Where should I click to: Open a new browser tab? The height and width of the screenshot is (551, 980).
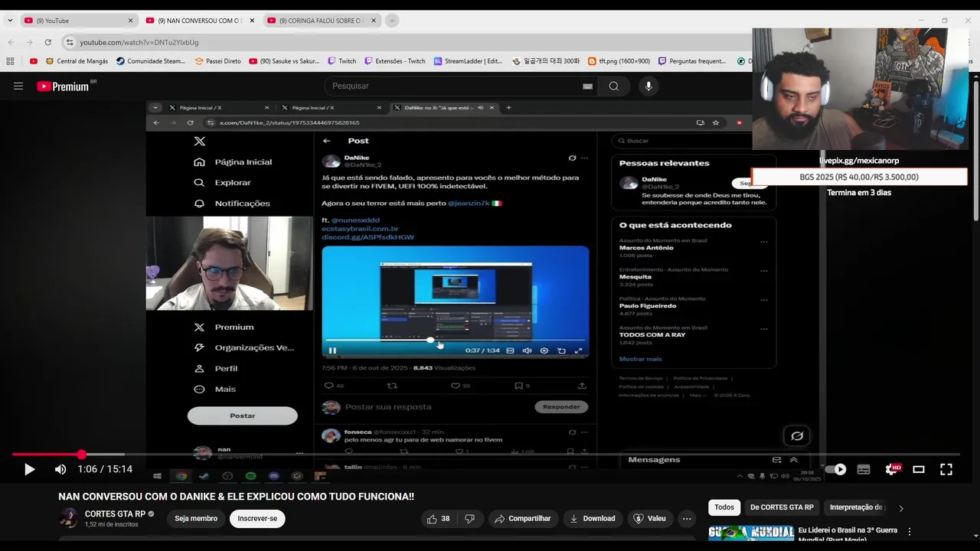tap(392, 21)
